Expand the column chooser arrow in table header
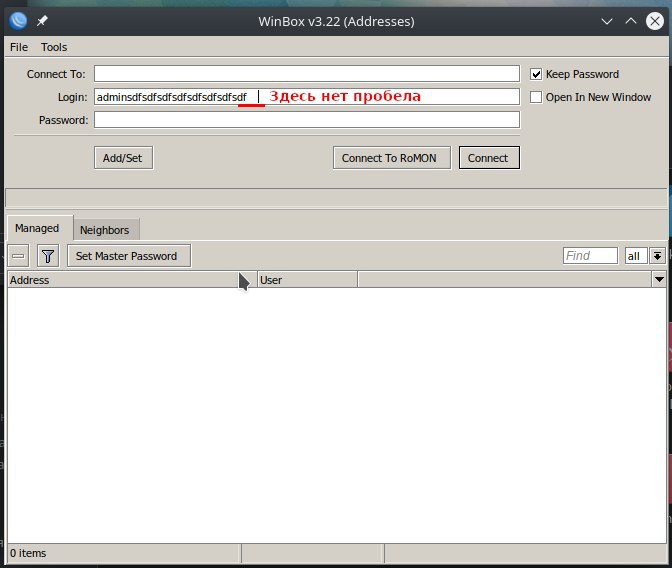672x568 pixels. click(x=659, y=279)
